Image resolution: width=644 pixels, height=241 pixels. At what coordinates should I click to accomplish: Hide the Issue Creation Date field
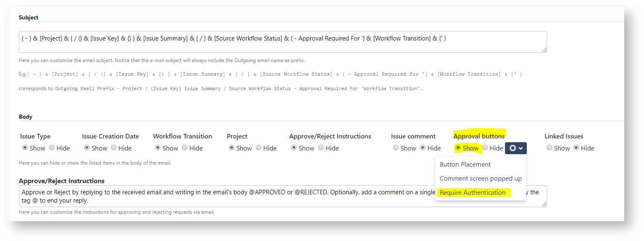(x=114, y=148)
